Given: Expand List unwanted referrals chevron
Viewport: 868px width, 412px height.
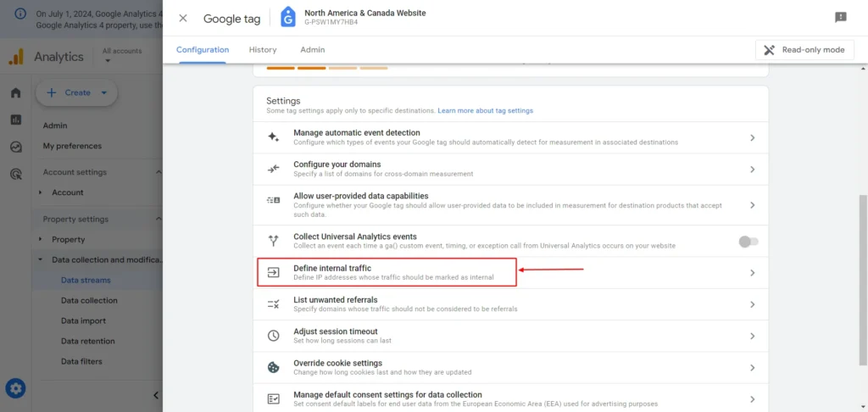Looking at the screenshot, I should [x=753, y=304].
